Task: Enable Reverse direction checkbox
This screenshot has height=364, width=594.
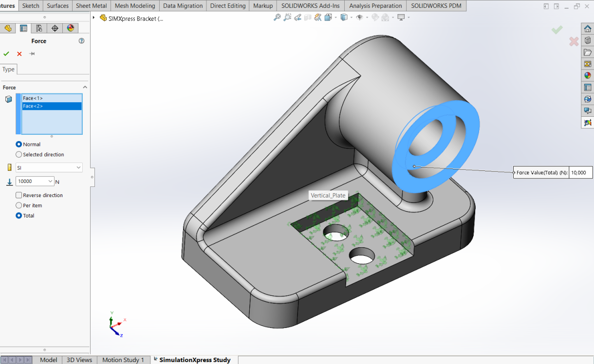Action: point(19,195)
